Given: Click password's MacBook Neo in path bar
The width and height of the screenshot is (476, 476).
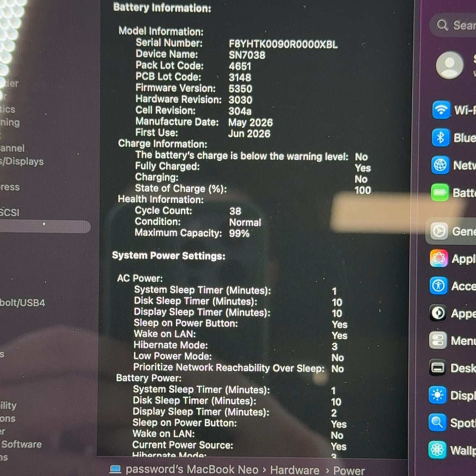Looking at the screenshot, I should pos(192,470).
